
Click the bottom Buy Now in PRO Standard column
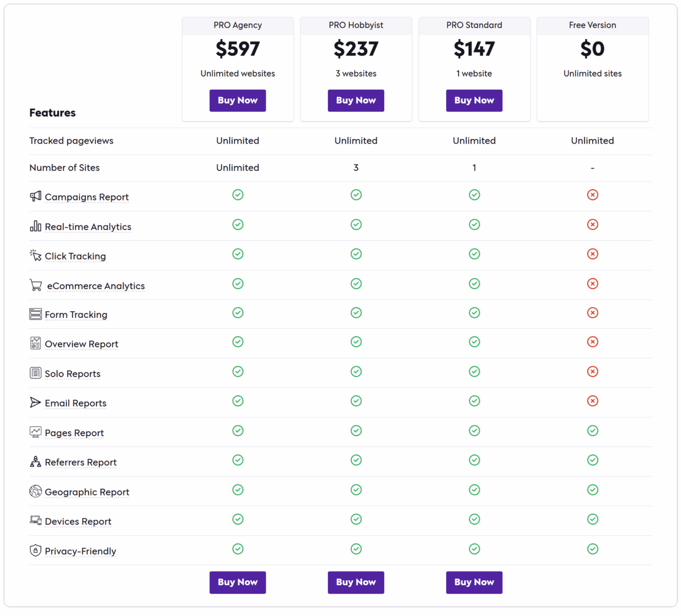pos(474,582)
